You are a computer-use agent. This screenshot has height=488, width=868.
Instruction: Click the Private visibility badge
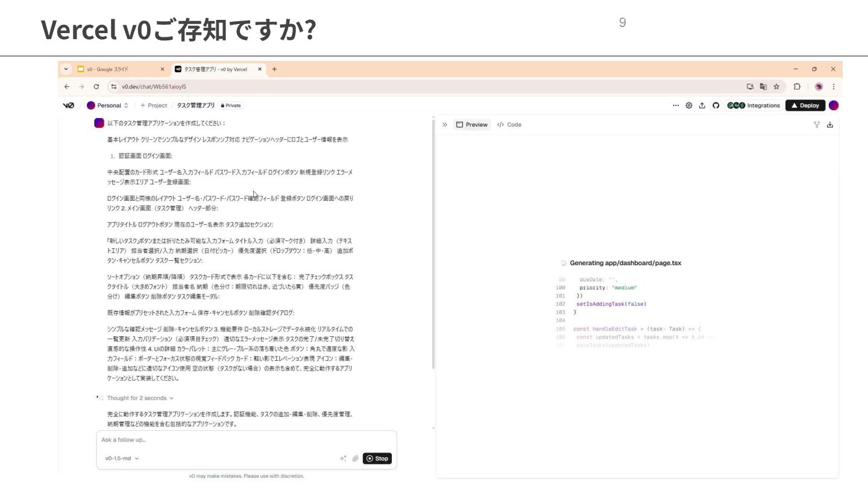[x=231, y=105]
